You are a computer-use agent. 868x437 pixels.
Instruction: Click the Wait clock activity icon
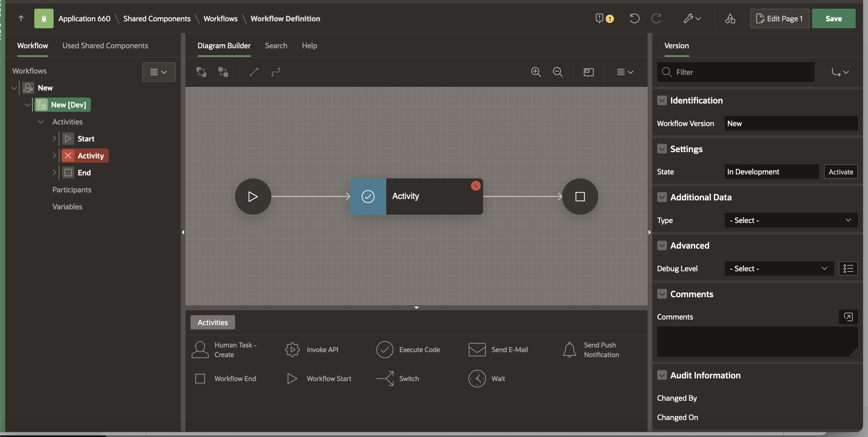pyautogui.click(x=477, y=378)
